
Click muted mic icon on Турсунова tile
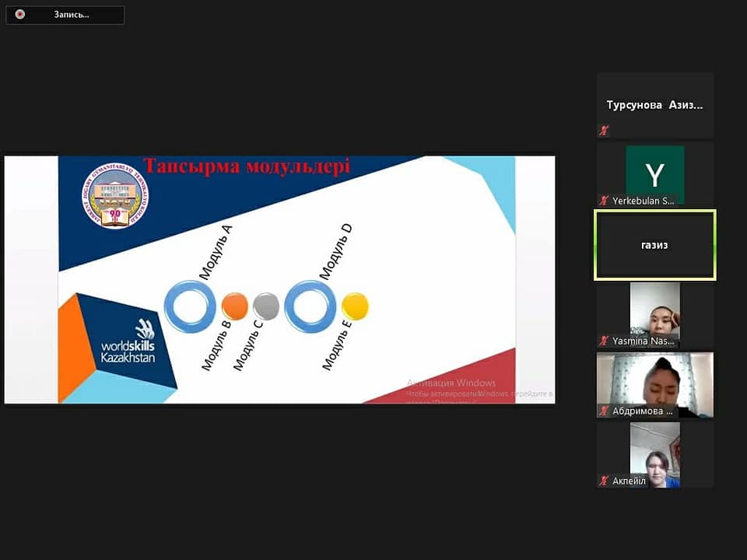(x=604, y=131)
